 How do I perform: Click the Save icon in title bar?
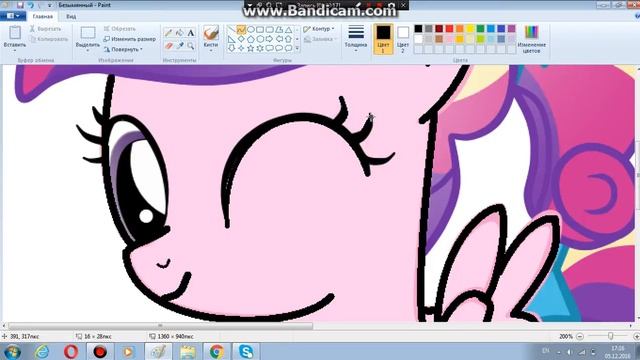[x=20, y=5]
